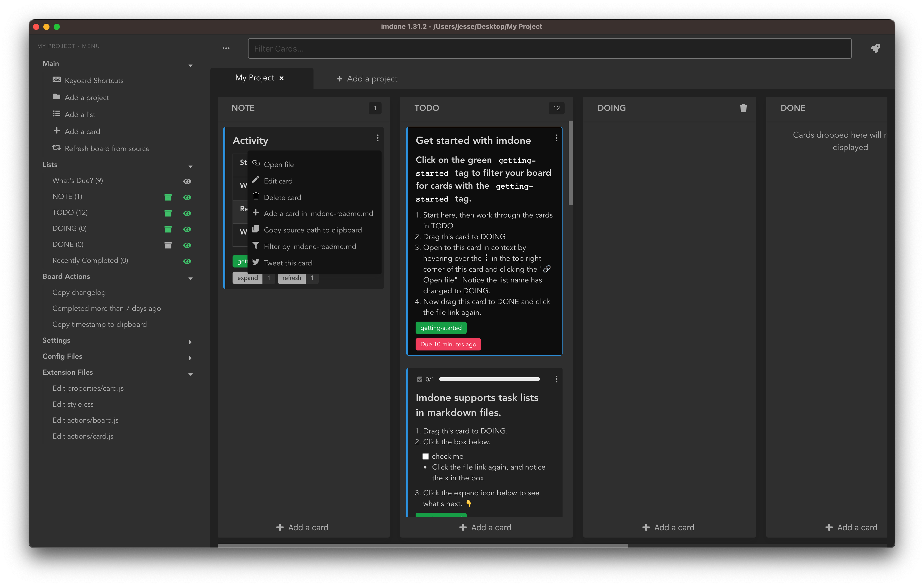The width and height of the screenshot is (924, 586).
Task: Click the NOTE column card count badge
Action: pos(375,108)
